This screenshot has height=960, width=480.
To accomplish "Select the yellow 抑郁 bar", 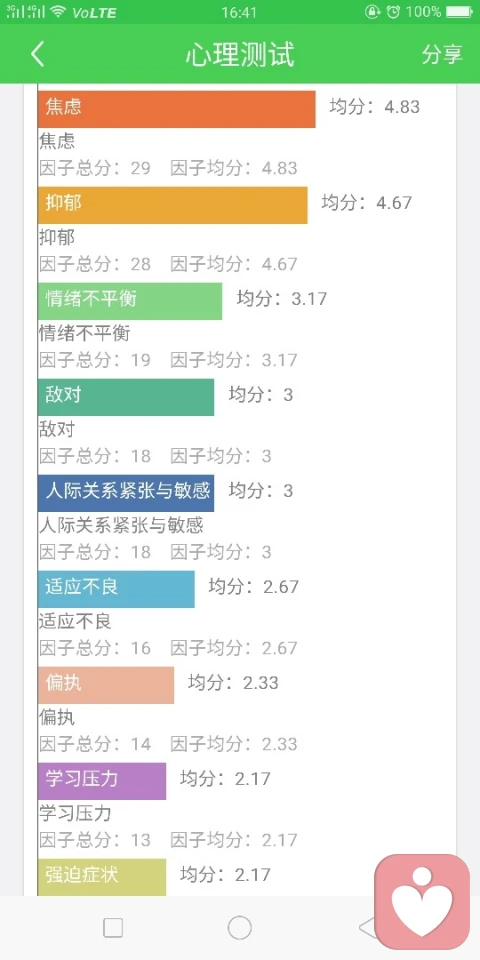I will click(x=173, y=205).
